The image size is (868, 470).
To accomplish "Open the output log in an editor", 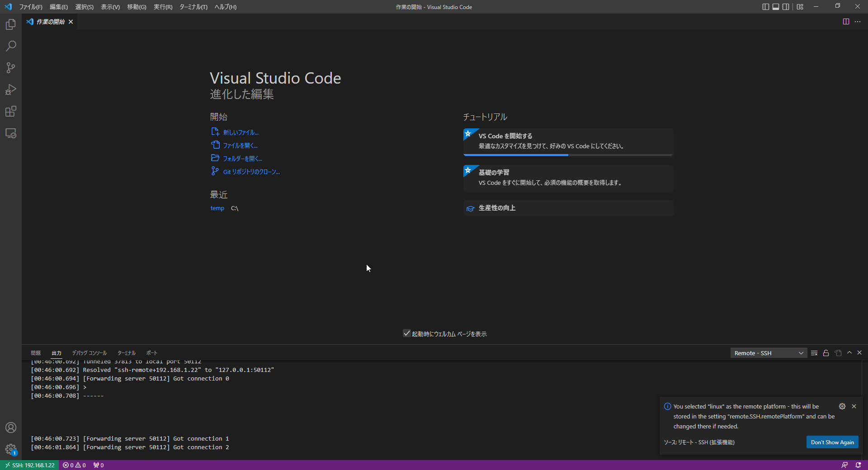I will click(x=838, y=353).
